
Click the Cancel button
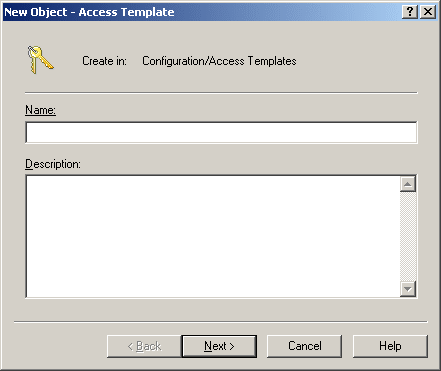click(304, 346)
